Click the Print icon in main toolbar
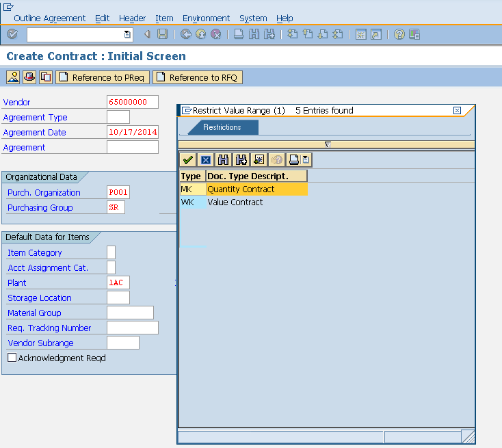The width and height of the screenshot is (502, 448). click(239, 34)
